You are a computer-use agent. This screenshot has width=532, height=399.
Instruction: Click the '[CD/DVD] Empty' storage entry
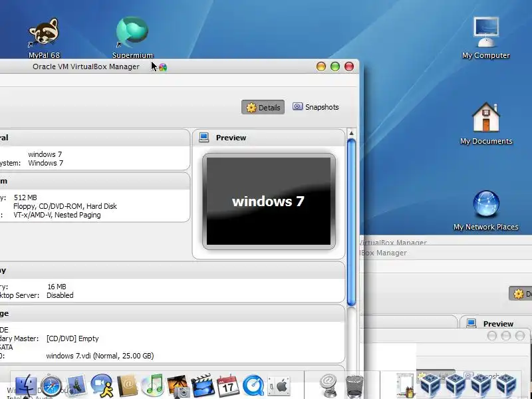(x=72, y=338)
